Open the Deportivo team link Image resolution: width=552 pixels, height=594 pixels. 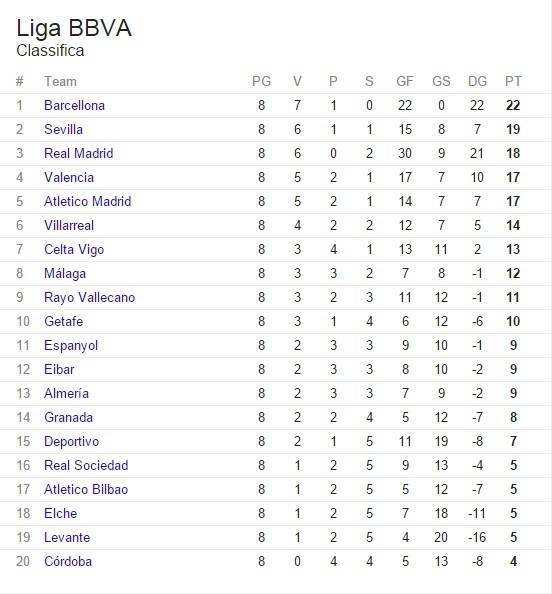click(x=71, y=442)
